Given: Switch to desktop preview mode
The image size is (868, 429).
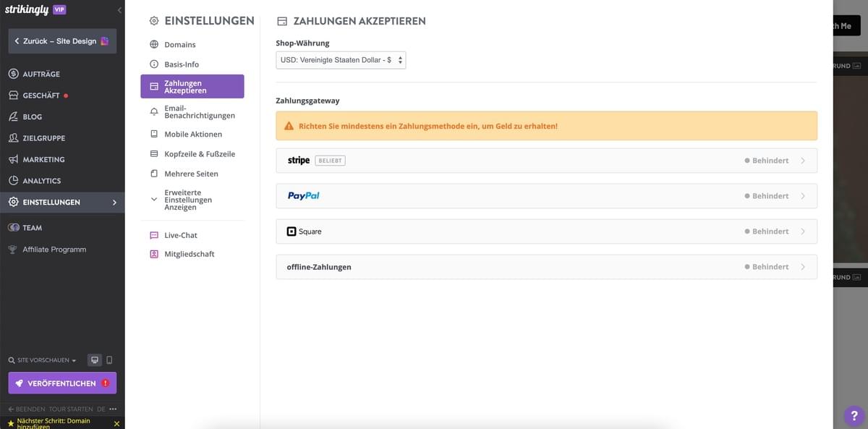Looking at the screenshot, I should point(94,360).
